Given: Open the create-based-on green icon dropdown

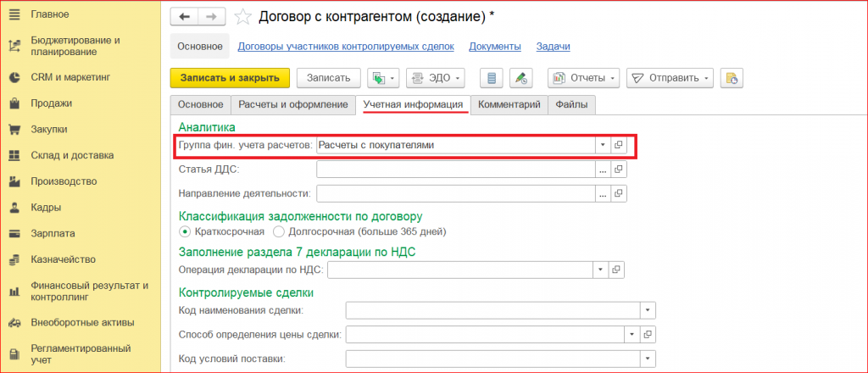Looking at the screenshot, I should 383,78.
